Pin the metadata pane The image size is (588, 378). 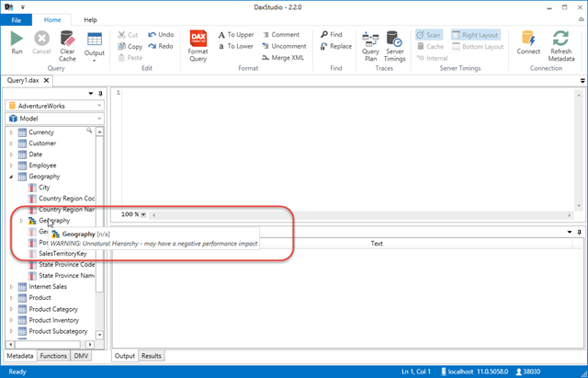(100, 94)
